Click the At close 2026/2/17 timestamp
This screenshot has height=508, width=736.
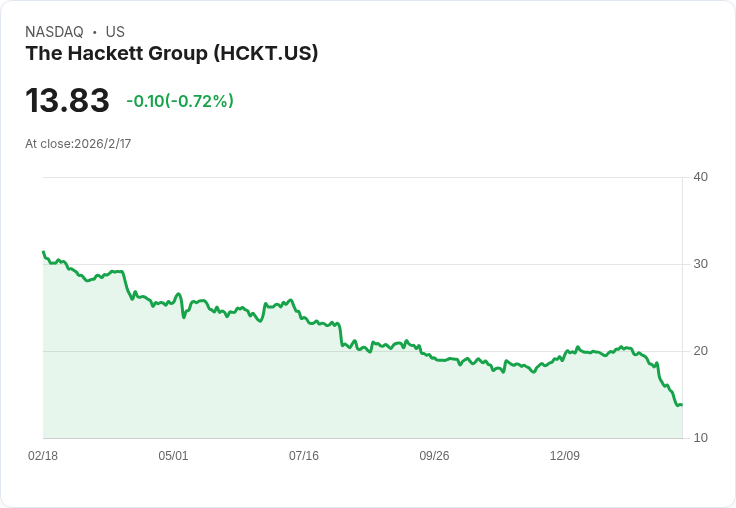tap(78, 144)
